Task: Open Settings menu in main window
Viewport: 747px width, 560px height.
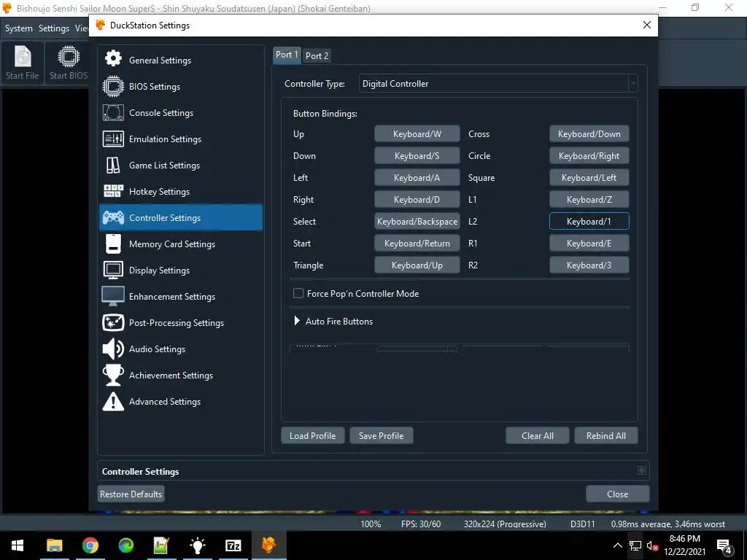Action: [54, 28]
